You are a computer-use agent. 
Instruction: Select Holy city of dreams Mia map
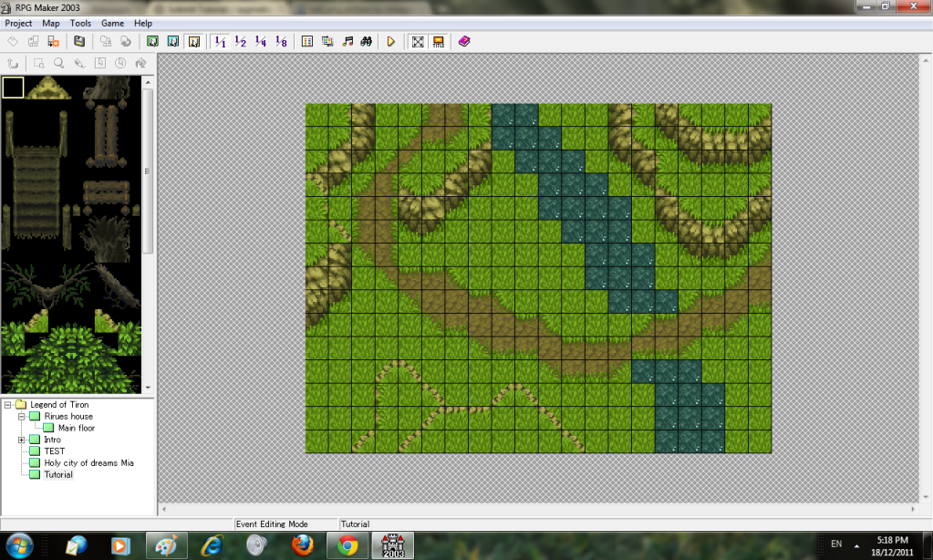[88, 463]
